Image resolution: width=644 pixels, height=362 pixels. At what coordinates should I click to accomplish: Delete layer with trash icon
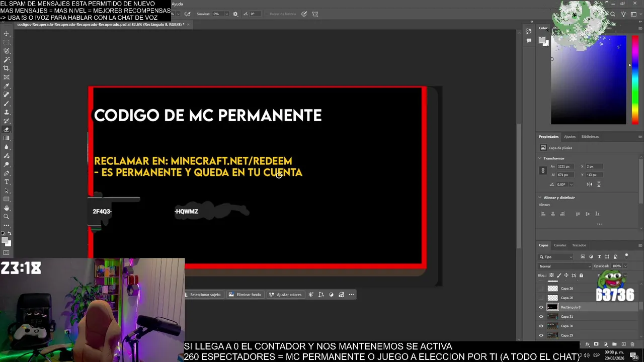pos(632,344)
